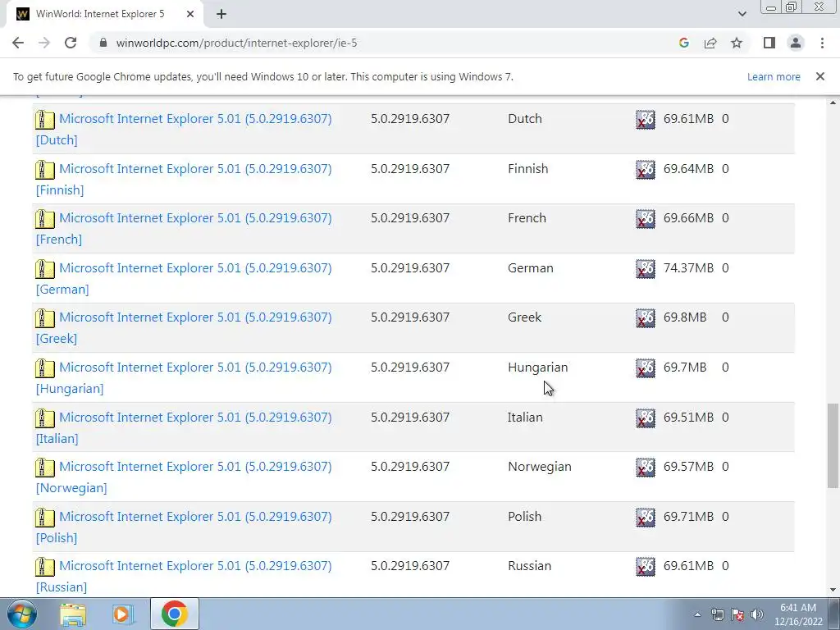Image resolution: width=840 pixels, height=630 pixels.
Task: Click the Google search icon in address bar
Action: pyautogui.click(x=683, y=43)
